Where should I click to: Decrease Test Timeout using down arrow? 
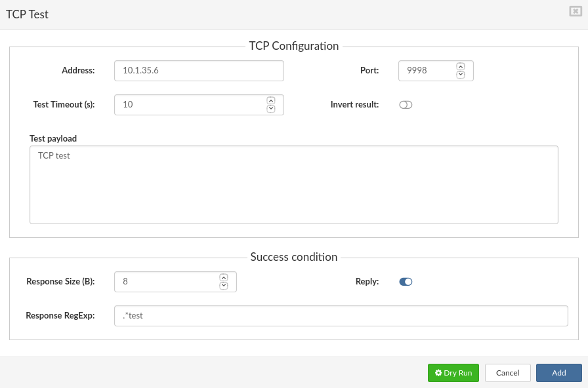click(x=270, y=108)
